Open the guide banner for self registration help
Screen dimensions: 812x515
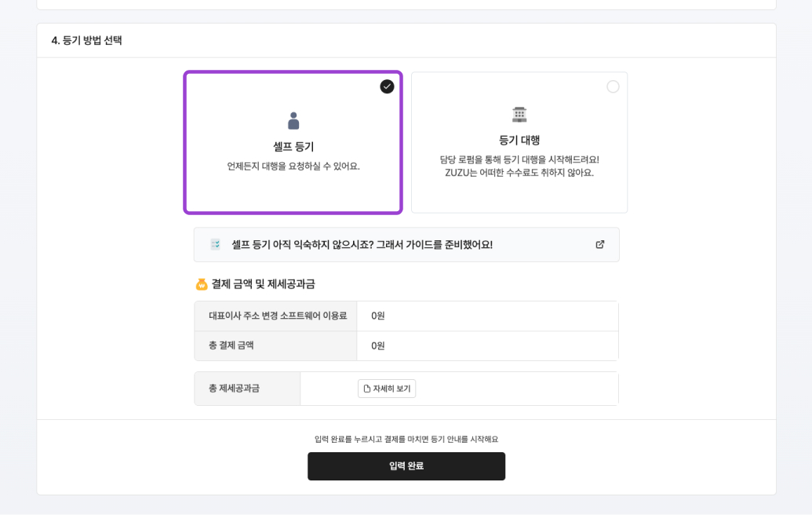pyautogui.click(x=406, y=244)
